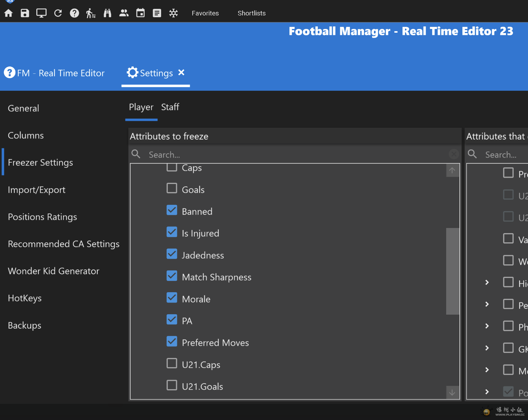Expand the Pe... row in right panel
528x420 pixels.
pyautogui.click(x=487, y=304)
